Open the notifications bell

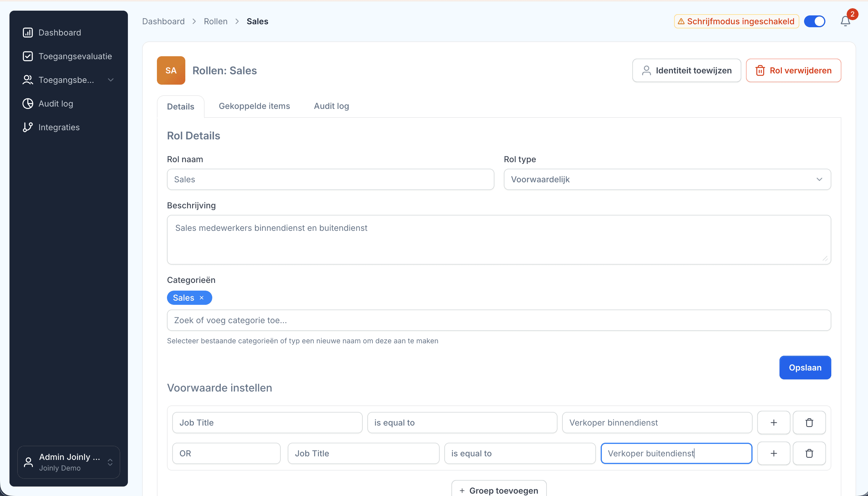tap(845, 22)
